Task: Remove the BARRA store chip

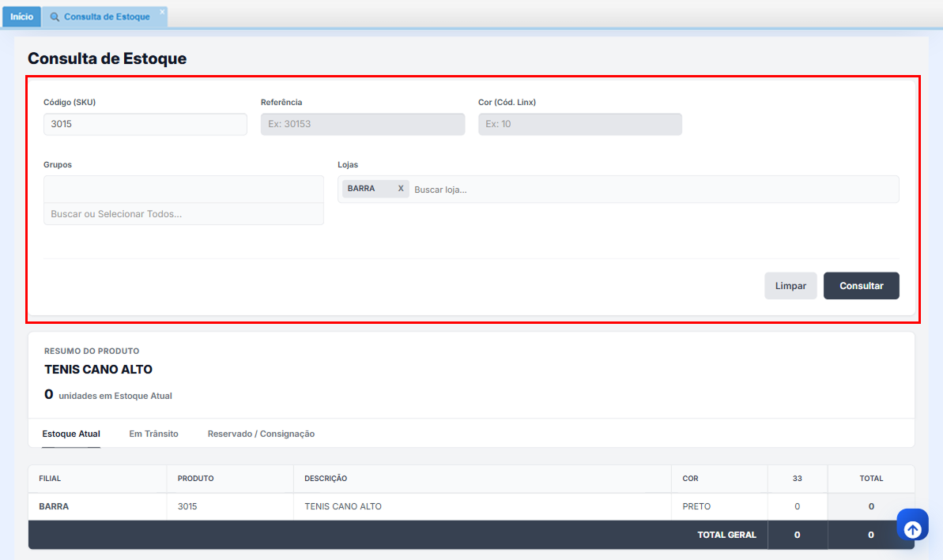Action: click(x=401, y=189)
